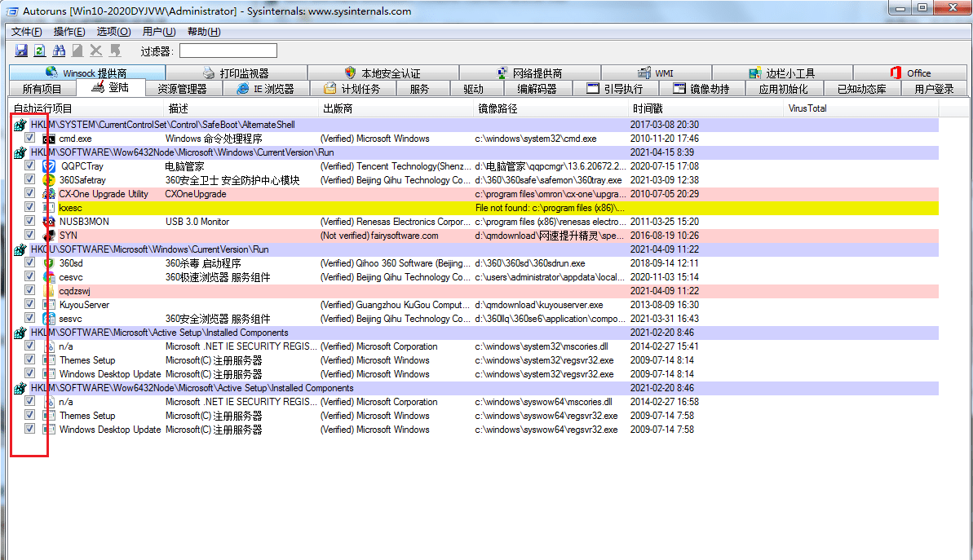Toggle the CX-One Upgrade Utility checkbox

coord(29,193)
